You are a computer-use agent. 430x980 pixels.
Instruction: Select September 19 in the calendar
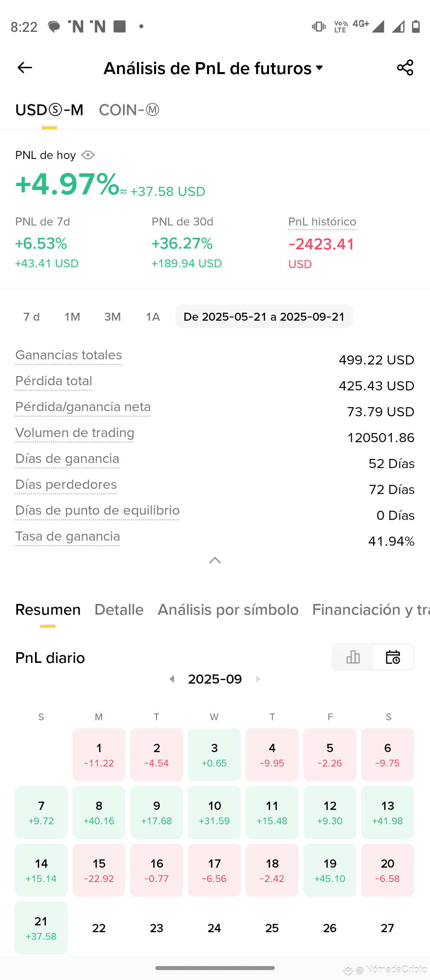(x=330, y=870)
